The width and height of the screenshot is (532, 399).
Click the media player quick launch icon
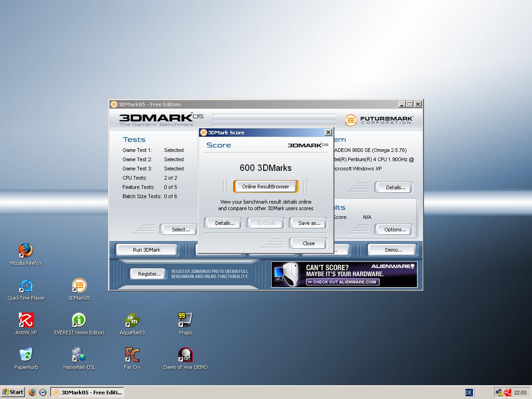pos(43,392)
